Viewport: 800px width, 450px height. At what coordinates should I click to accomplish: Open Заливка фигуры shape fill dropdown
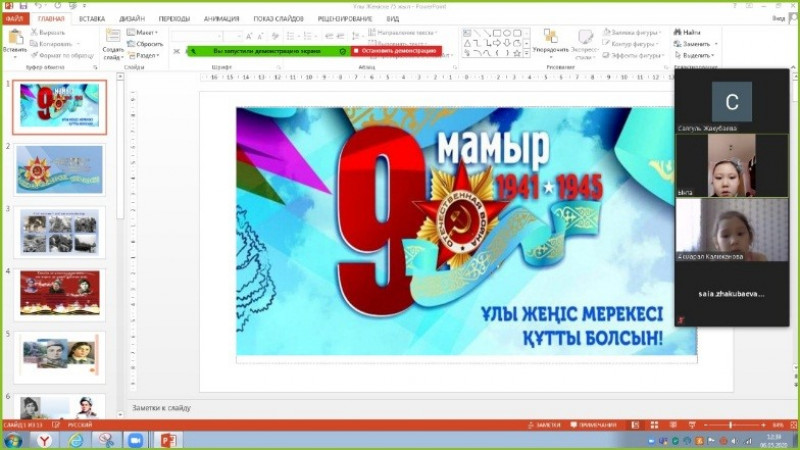pos(632,32)
